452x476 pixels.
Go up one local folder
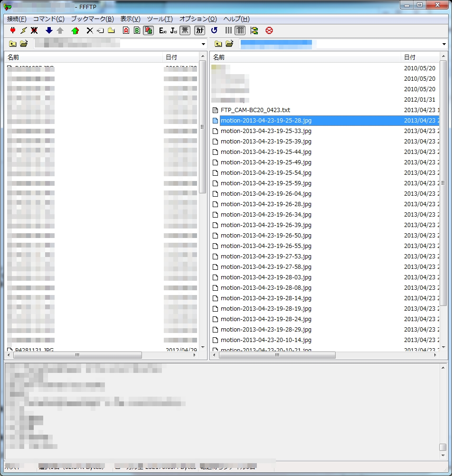(13, 44)
